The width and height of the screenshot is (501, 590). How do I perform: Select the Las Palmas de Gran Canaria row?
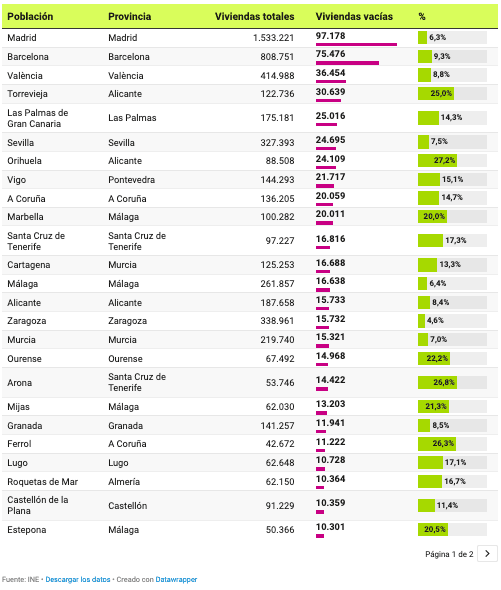(x=250, y=118)
